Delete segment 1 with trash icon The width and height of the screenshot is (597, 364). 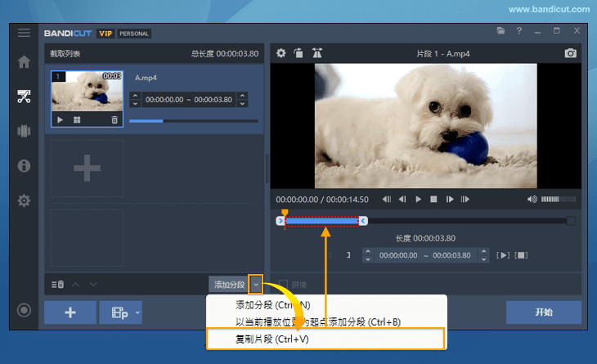coord(114,119)
